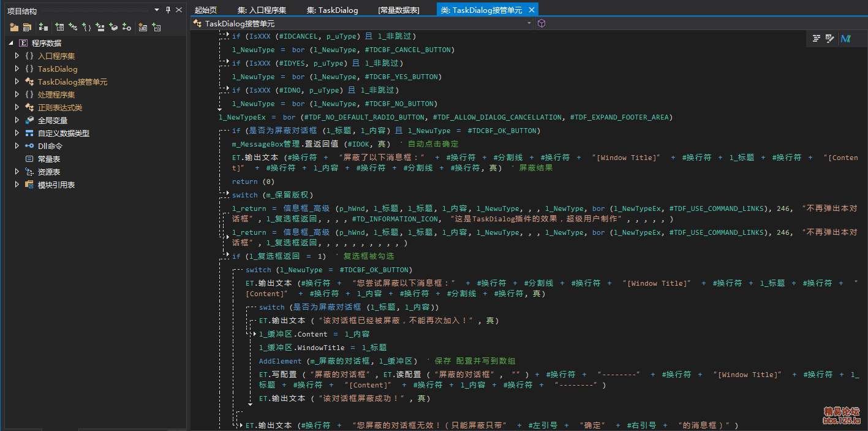868x431 pixels.
Task: Switch to the 集: TaskDialog tab
Action: tap(333, 10)
